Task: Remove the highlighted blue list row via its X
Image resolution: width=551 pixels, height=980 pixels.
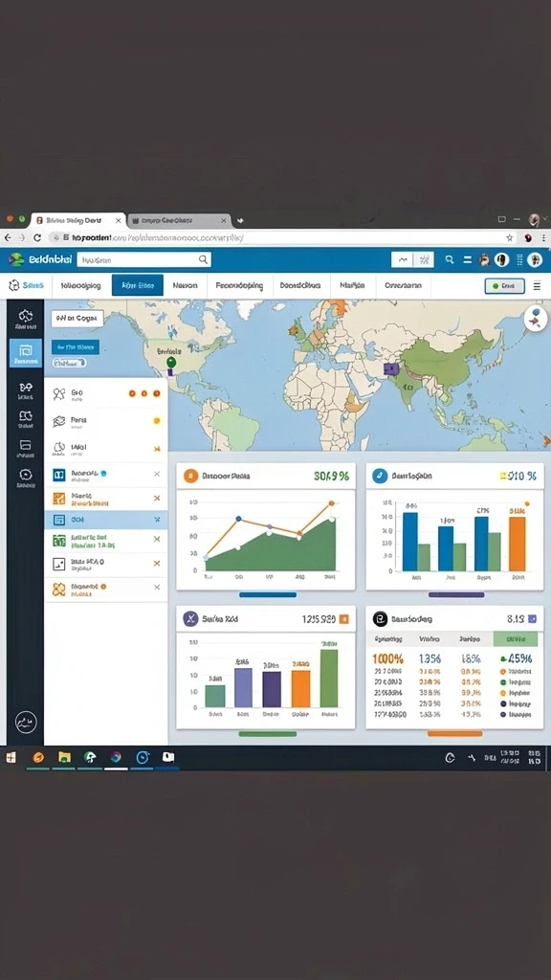Action: 157,520
